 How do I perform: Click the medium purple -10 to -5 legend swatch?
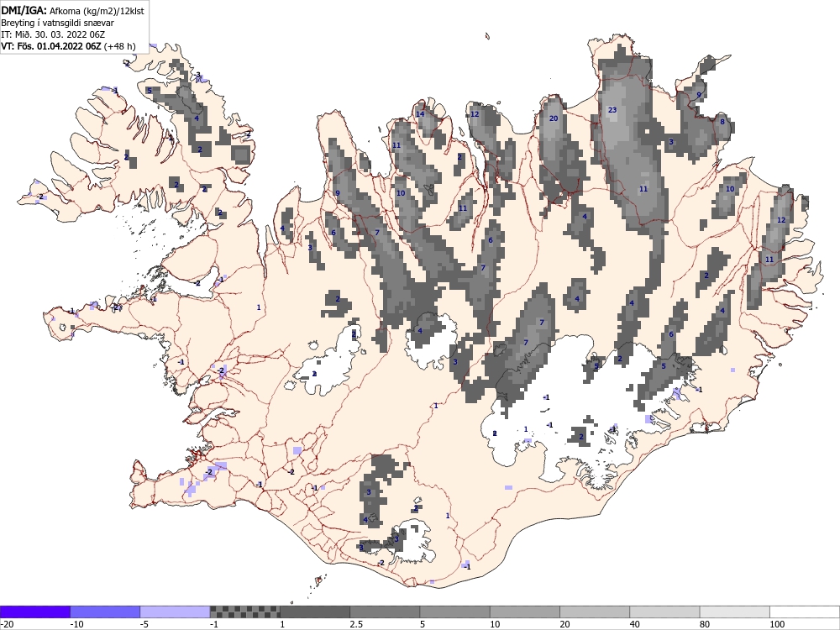pyautogui.click(x=105, y=612)
